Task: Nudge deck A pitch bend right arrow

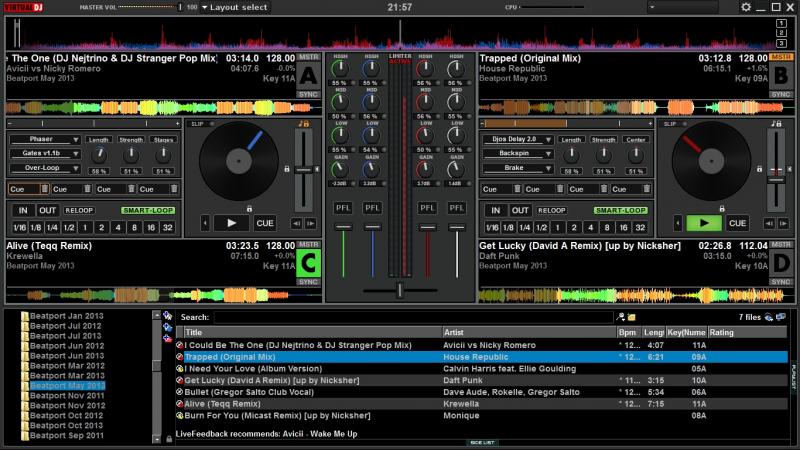Action: click(310, 223)
